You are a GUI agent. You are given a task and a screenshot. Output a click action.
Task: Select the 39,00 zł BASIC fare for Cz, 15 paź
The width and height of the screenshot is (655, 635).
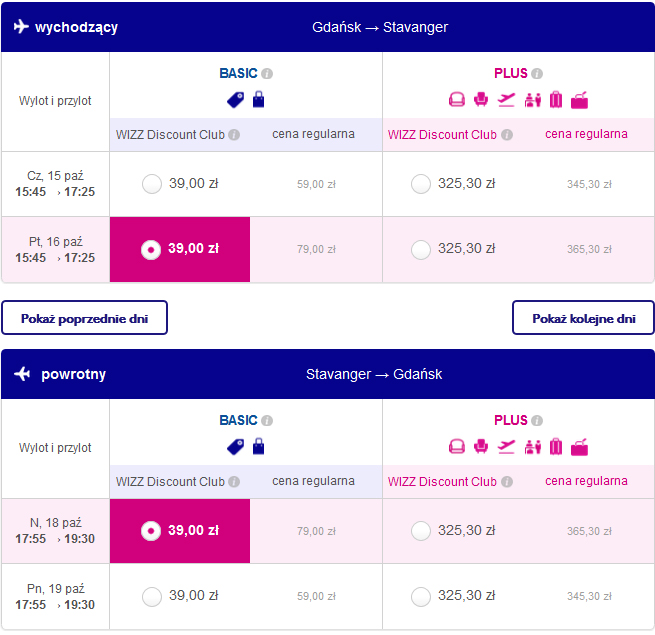point(152,184)
